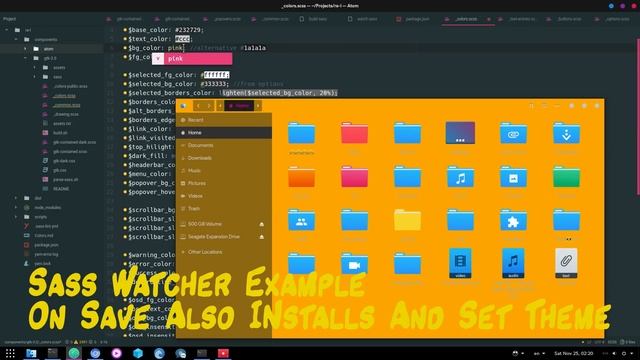Collapse the src folder in Project tree
Viewport: 640px width, 360px height.
point(7,30)
